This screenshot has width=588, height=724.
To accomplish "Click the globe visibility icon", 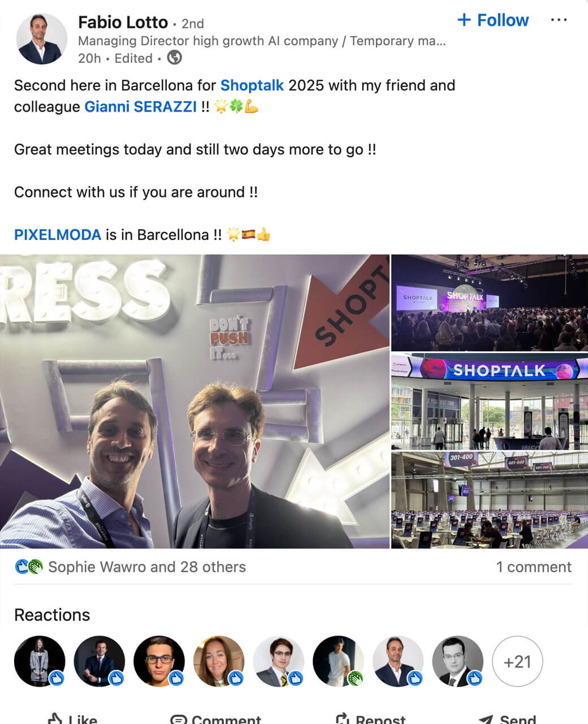I will point(175,58).
